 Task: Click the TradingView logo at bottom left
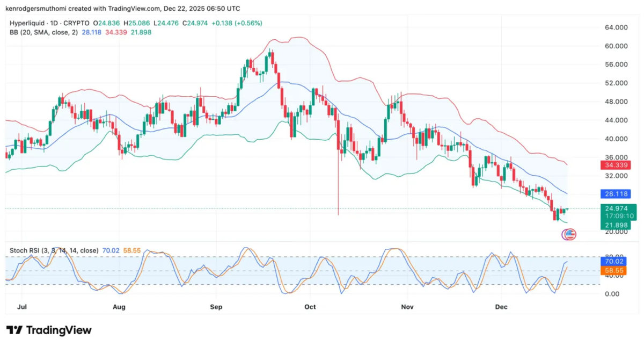point(49,330)
